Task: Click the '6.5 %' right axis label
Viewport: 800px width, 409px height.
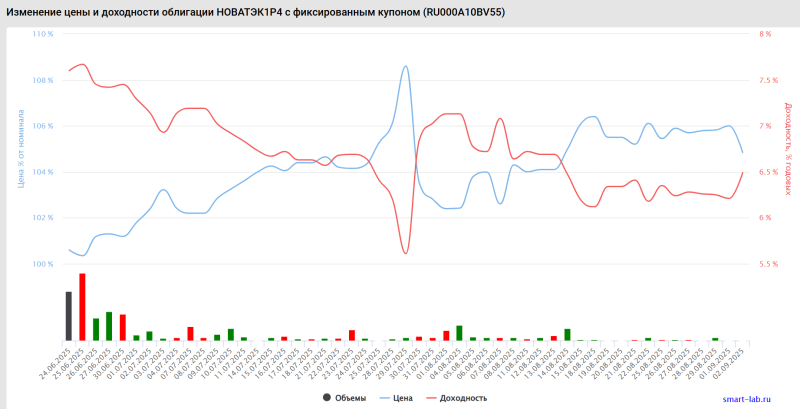Action: [x=768, y=172]
